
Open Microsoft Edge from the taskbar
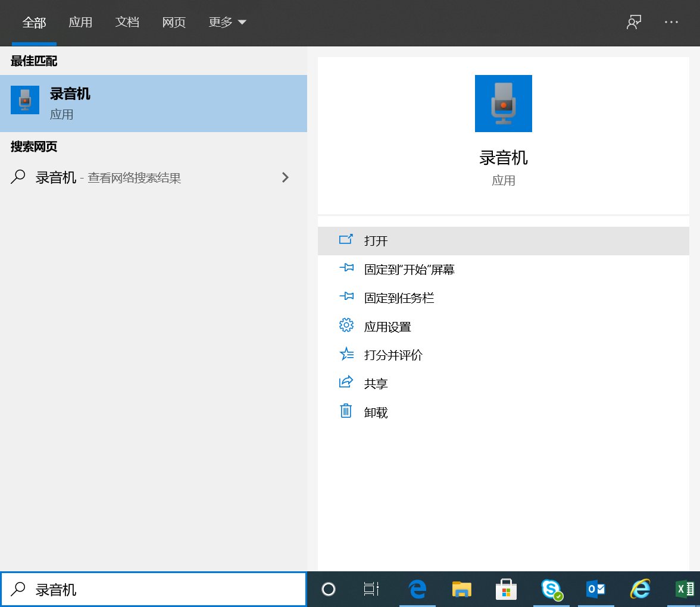tap(417, 589)
